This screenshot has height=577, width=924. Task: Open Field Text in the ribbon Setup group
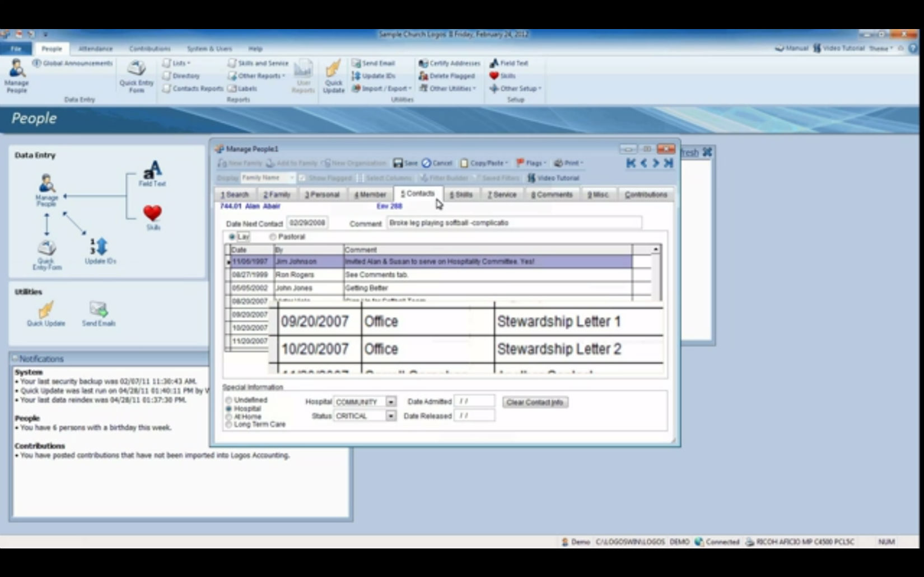coord(508,63)
